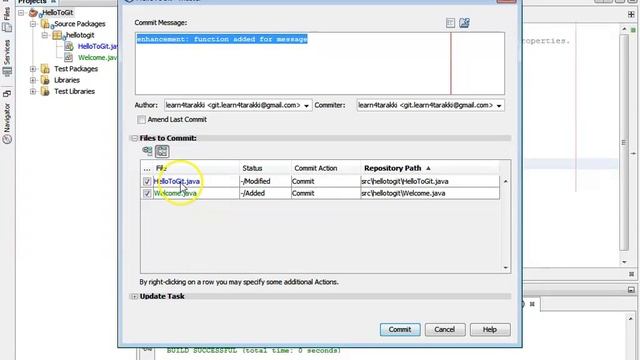
Task: Minimize the output panel using the top-right icon
Action: pos(631,290)
